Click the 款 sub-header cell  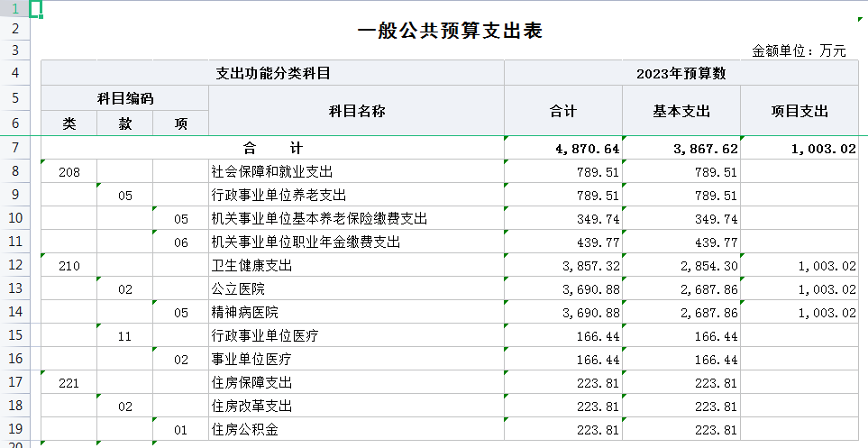point(125,123)
